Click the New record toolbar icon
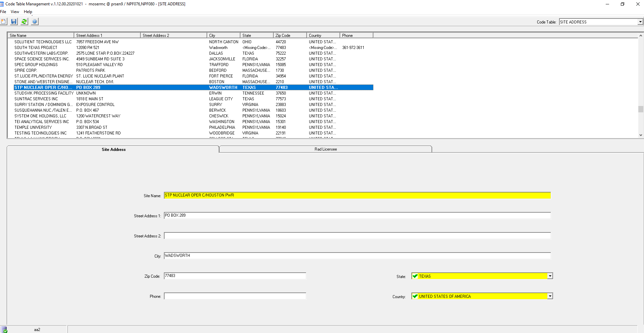Image resolution: width=644 pixels, height=333 pixels. coord(3,21)
